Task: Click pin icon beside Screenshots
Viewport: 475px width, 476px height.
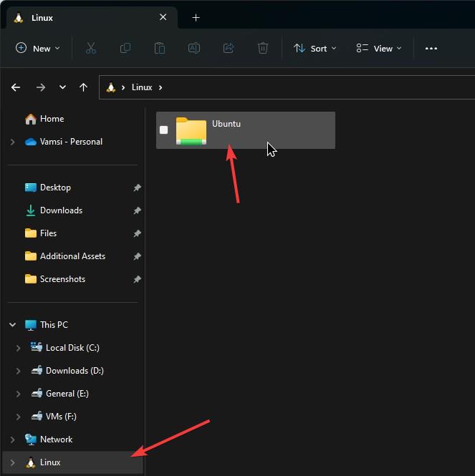Action: pos(137,279)
